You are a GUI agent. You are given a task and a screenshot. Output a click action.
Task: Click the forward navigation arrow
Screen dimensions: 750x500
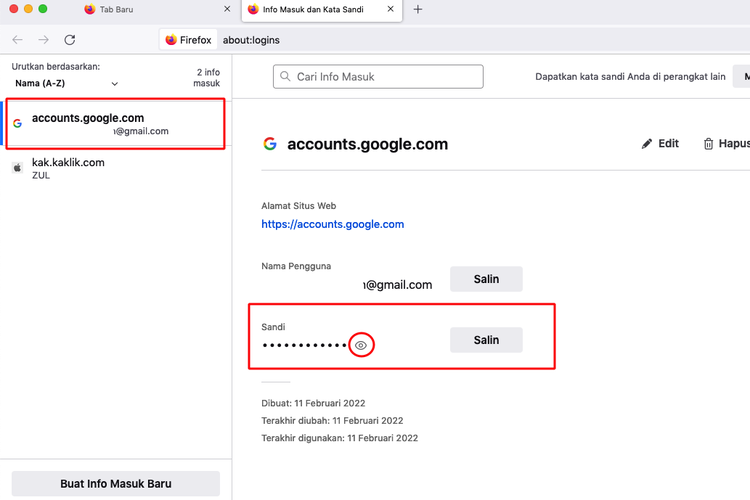pos(43,40)
